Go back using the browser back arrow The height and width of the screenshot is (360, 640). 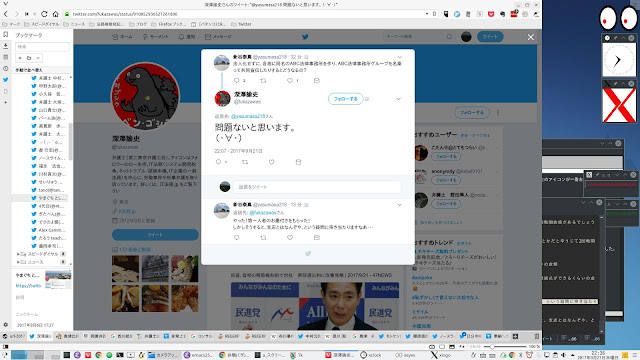(x=6, y=14)
